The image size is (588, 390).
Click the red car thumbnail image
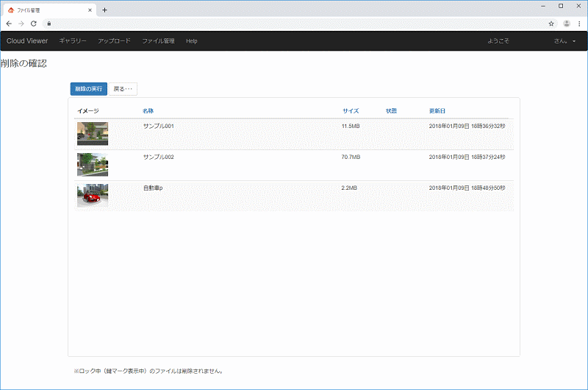click(x=93, y=196)
